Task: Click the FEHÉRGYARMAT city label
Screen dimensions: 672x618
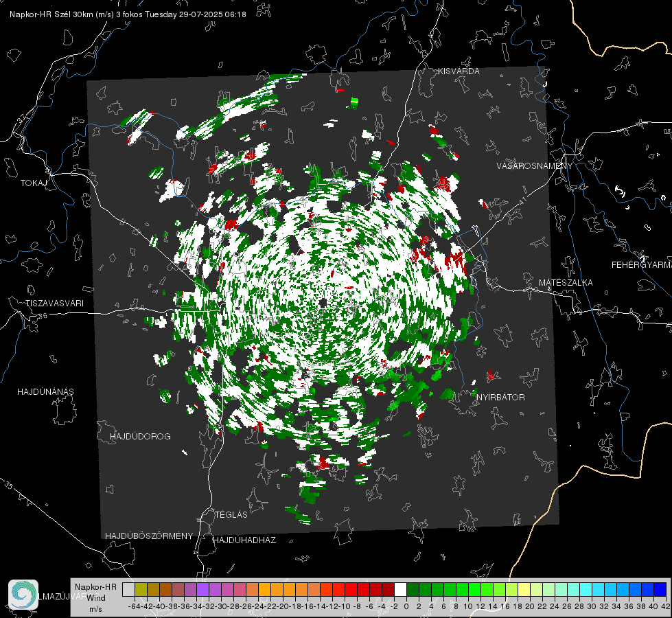Action: 642,265
